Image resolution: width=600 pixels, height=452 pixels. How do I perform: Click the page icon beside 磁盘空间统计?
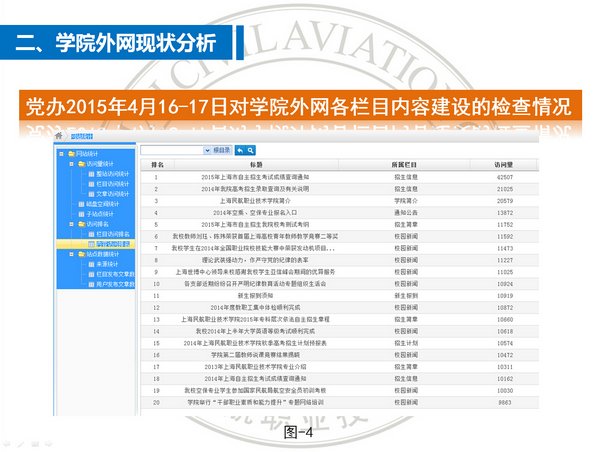[x=80, y=203]
